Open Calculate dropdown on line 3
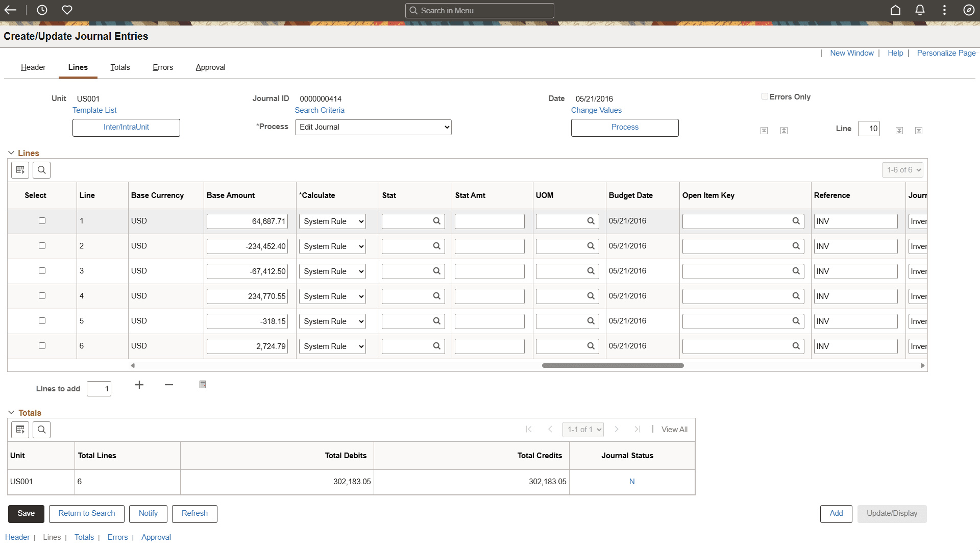The height and width of the screenshot is (551, 980). tap(332, 271)
